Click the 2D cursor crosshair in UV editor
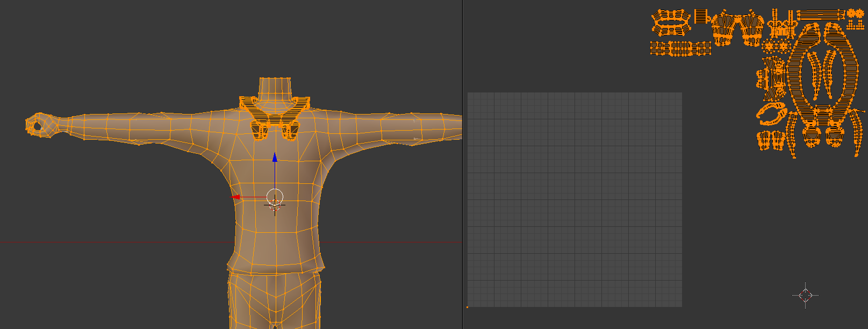 coord(805,295)
